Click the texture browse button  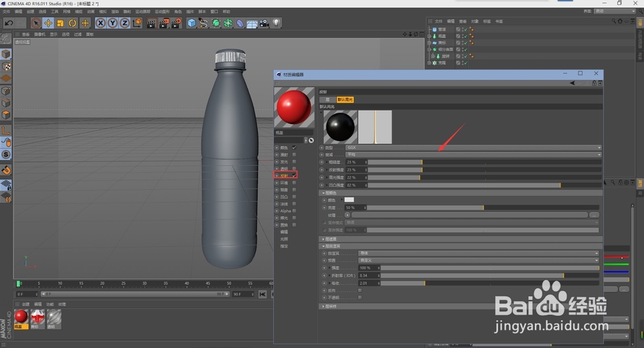594,215
